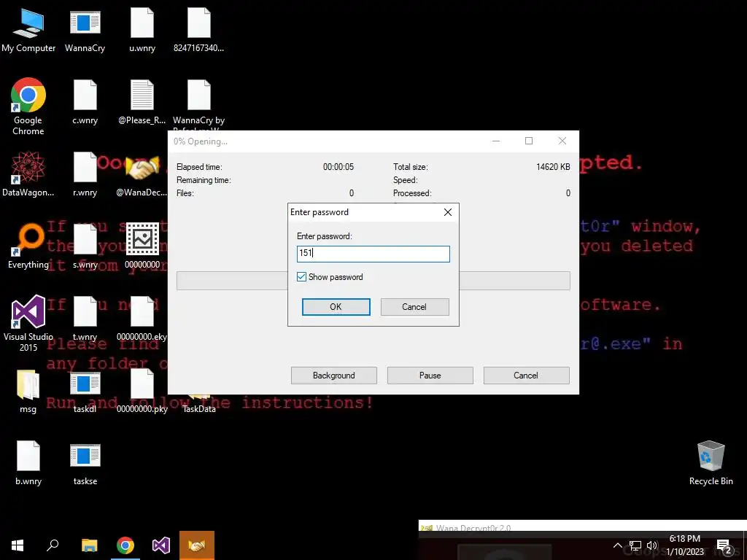Open the notification center icon

click(724, 546)
